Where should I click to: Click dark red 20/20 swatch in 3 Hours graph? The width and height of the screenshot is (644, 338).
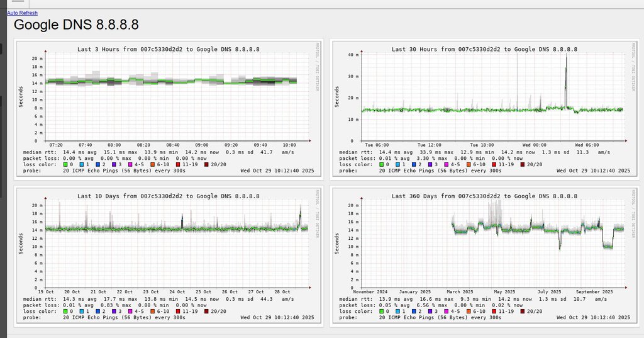click(206, 164)
